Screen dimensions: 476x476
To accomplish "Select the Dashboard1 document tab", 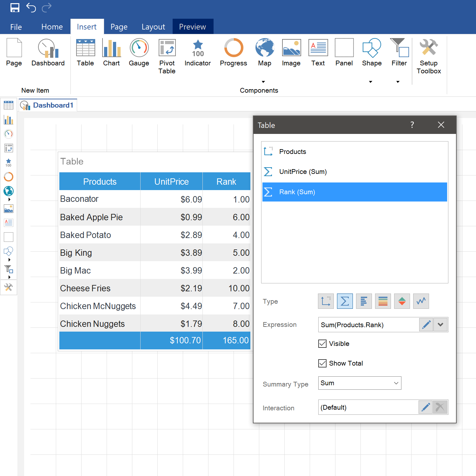I will point(48,105).
